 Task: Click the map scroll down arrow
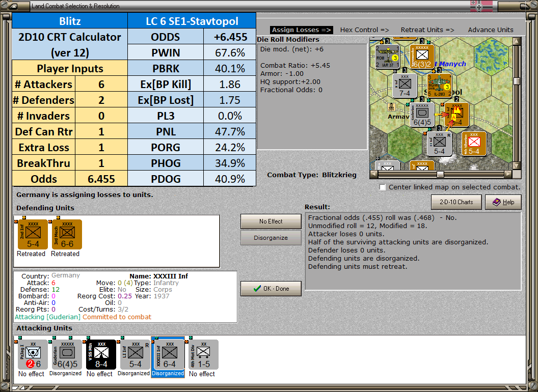517,166
